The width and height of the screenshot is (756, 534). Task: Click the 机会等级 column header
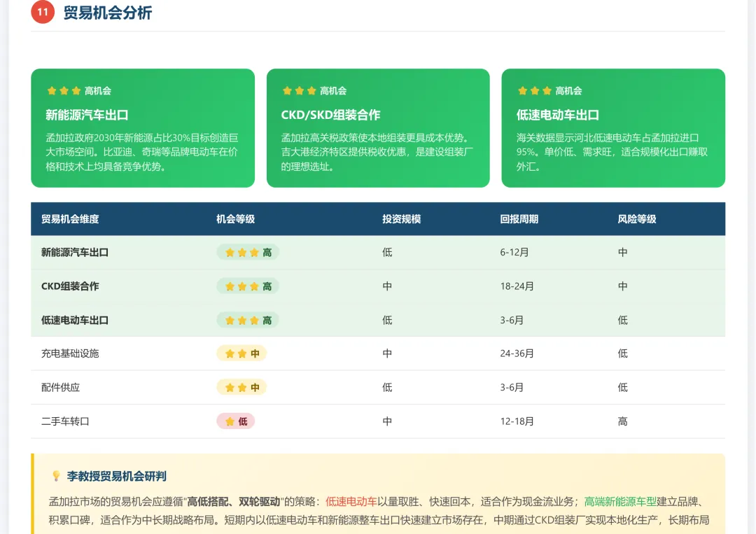[235, 219]
